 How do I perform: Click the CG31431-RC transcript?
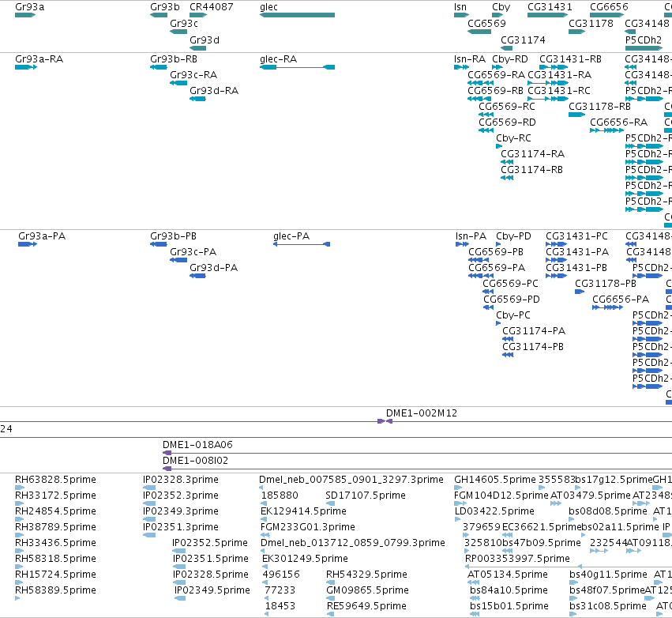point(548,99)
